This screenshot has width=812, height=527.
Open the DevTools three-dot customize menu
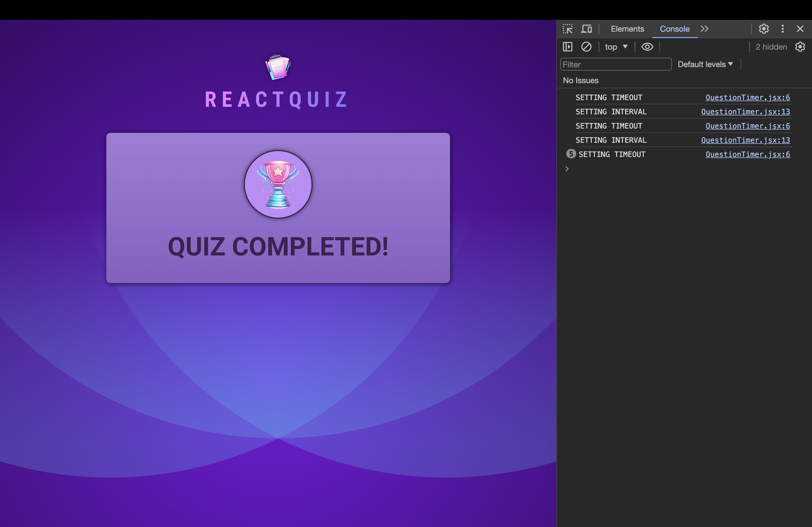[783, 29]
